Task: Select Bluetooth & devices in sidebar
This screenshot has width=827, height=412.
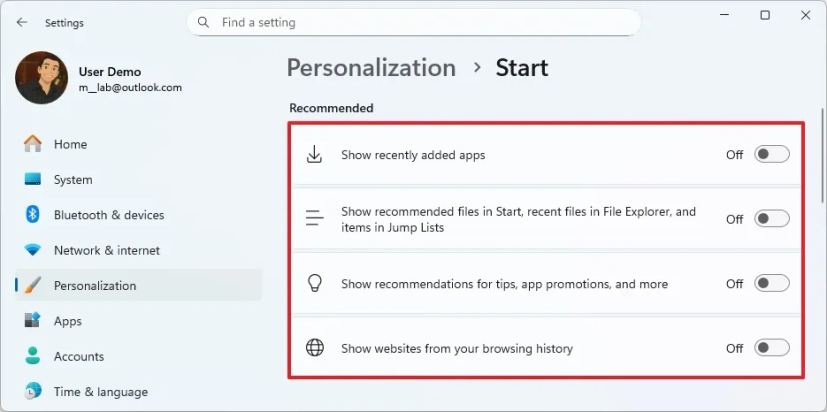Action: click(108, 215)
